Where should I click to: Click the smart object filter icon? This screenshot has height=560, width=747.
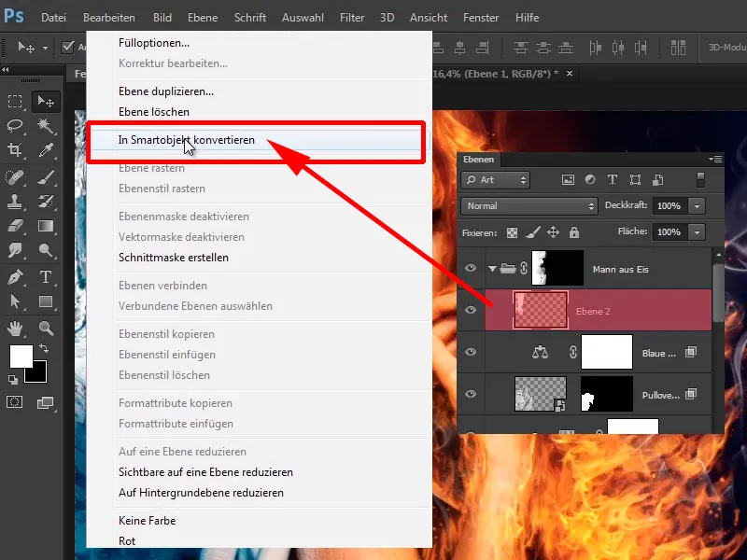point(658,180)
